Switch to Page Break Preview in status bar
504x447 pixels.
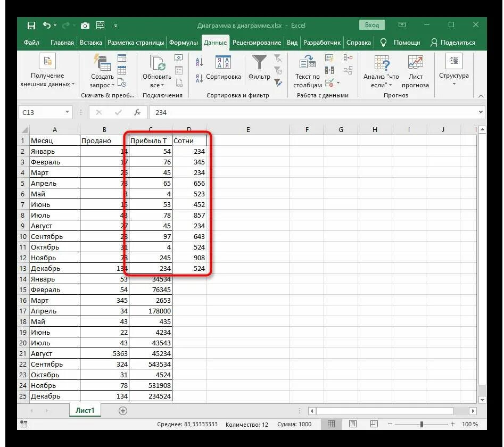pyautogui.click(x=374, y=424)
